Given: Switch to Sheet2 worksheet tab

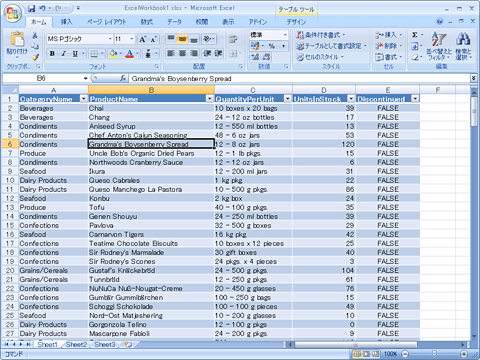Looking at the screenshot, I should (76, 344).
